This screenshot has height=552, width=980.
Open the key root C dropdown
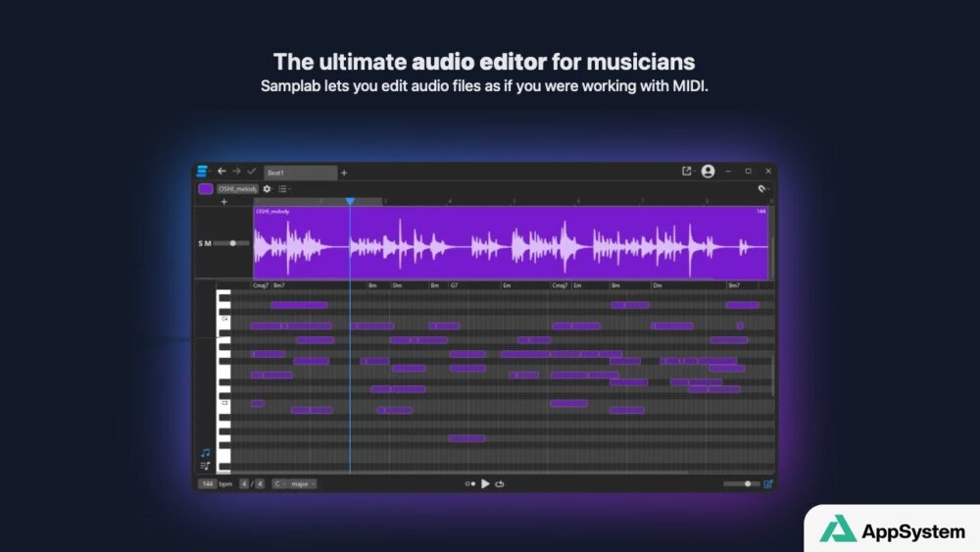click(279, 484)
